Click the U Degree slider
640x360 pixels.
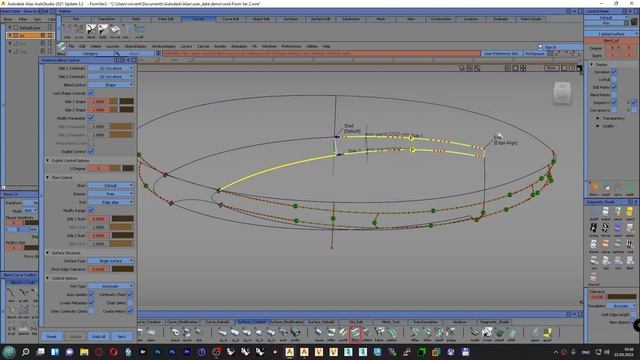click(121, 169)
